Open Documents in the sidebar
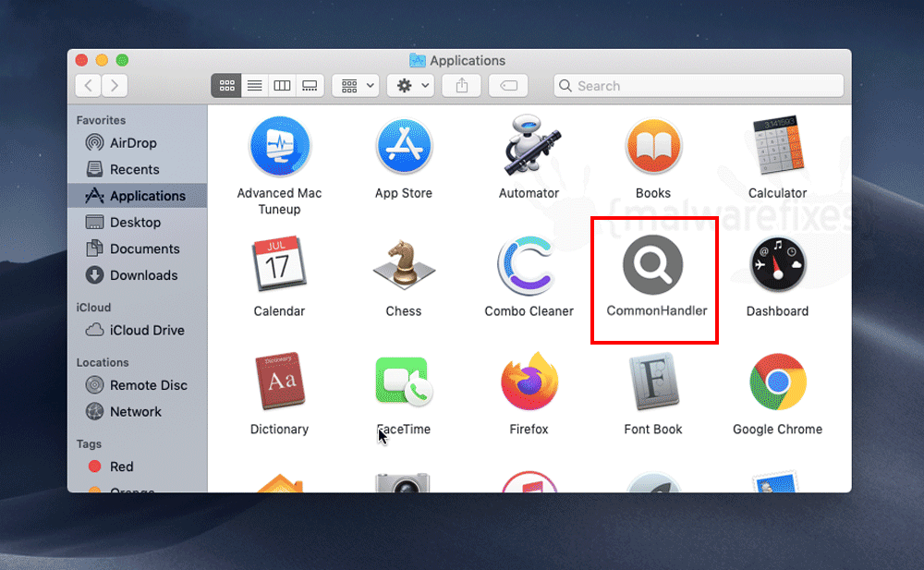Viewport: 924px width, 570px height. pyautogui.click(x=138, y=249)
